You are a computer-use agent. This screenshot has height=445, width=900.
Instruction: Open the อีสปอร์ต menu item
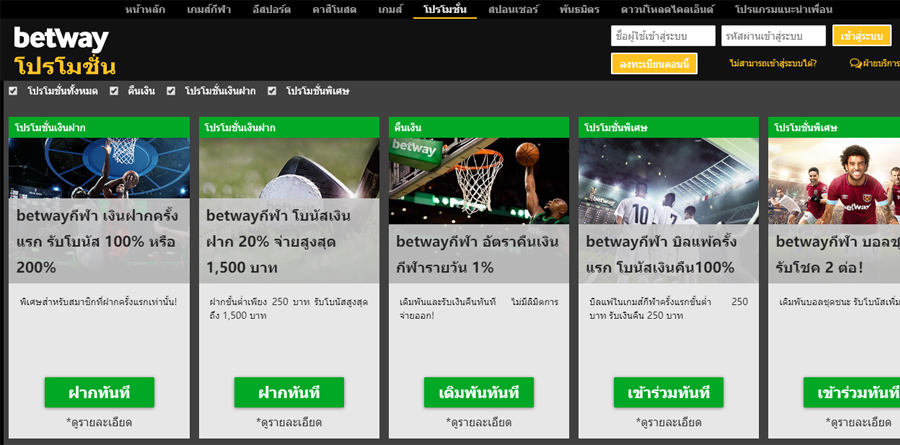[x=272, y=9]
